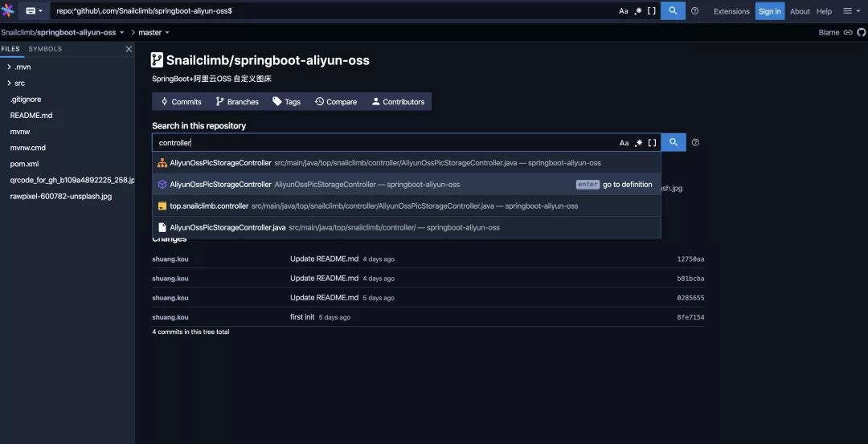The height and width of the screenshot is (444, 868).
Task: Open the Branches tab
Action: (237, 102)
